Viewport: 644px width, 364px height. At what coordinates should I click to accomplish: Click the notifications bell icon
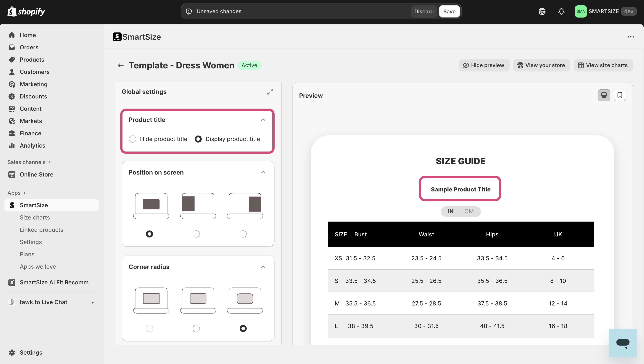coord(561,11)
